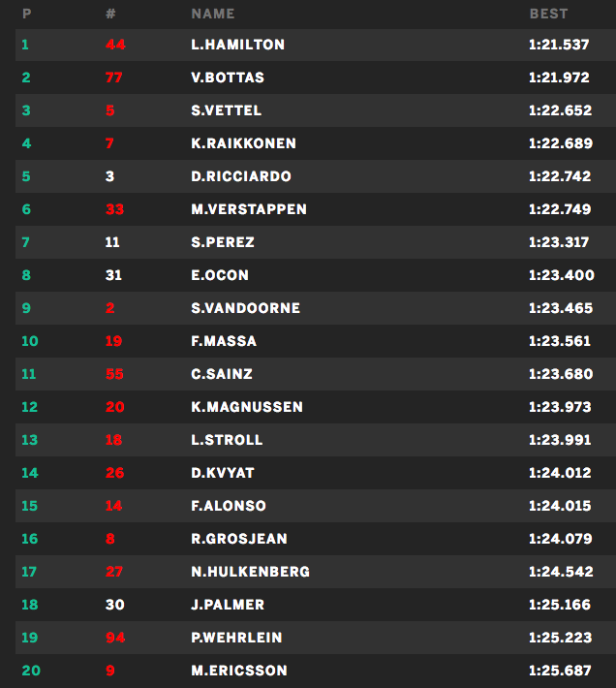Click the # car number column header
Screen dimensions: 616x688
point(109,15)
